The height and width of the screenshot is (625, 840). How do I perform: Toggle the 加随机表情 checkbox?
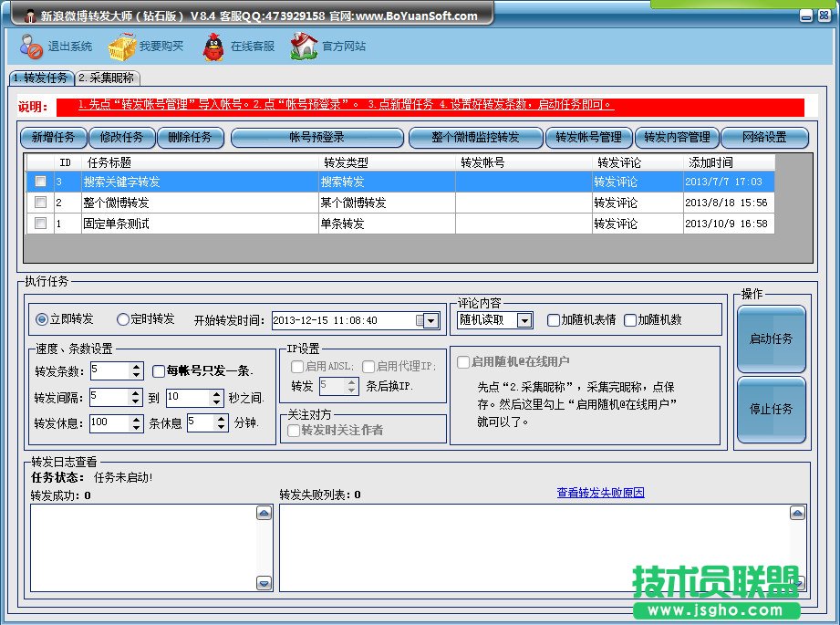click(x=553, y=320)
